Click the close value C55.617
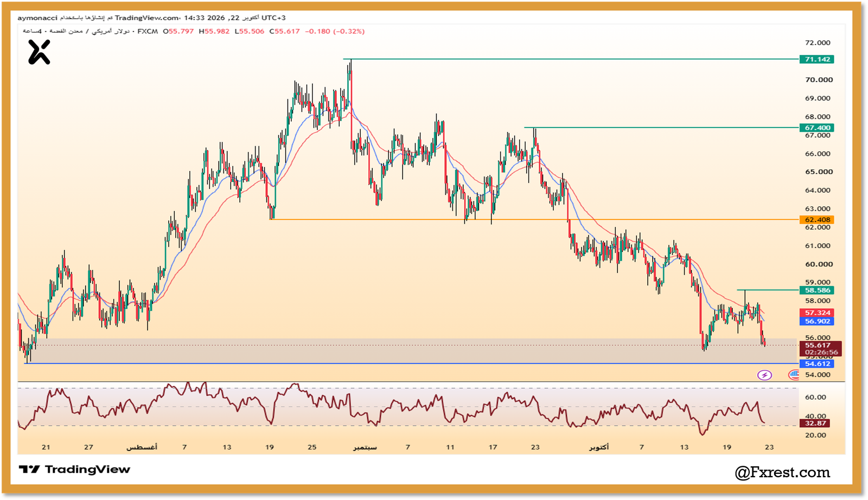 click(284, 31)
